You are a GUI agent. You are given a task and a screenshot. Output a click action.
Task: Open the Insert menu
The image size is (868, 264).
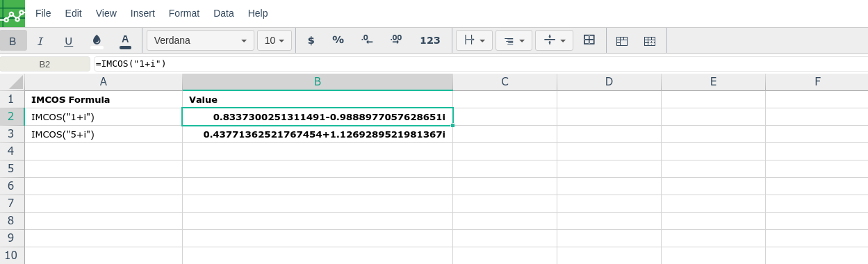pyautogui.click(x=142, y=13)
